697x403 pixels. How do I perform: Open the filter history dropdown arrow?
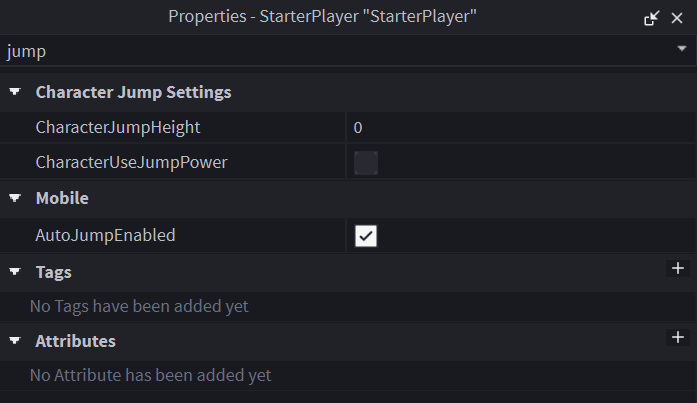681,49
